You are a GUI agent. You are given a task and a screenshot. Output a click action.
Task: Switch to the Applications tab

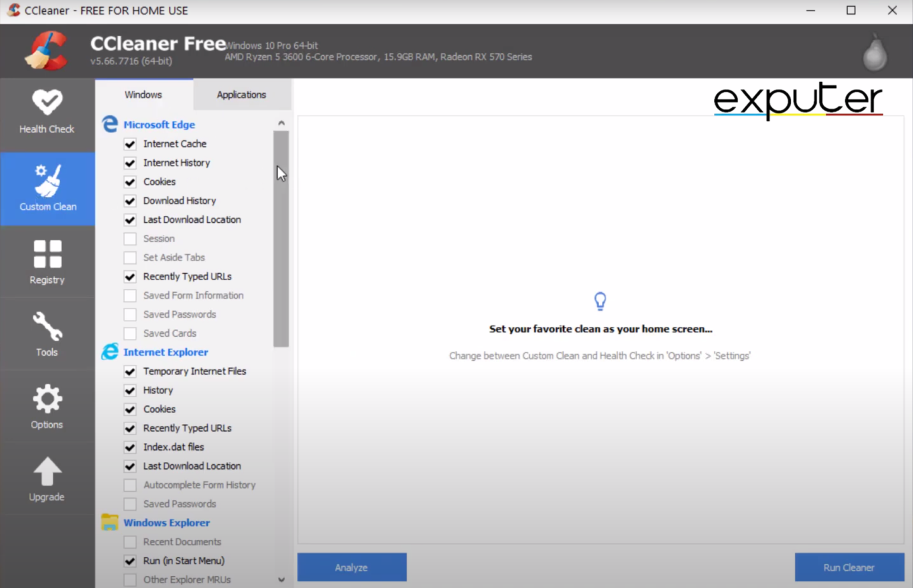241,94
